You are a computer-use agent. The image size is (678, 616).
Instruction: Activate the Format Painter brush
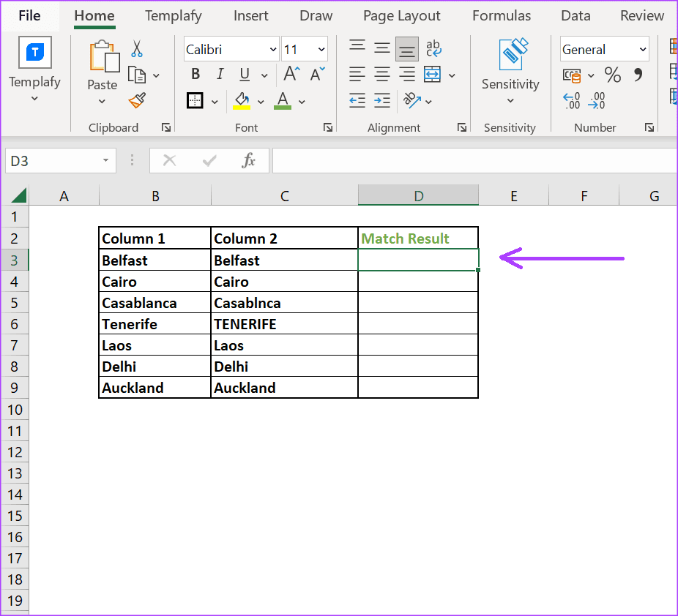(137, 101)
